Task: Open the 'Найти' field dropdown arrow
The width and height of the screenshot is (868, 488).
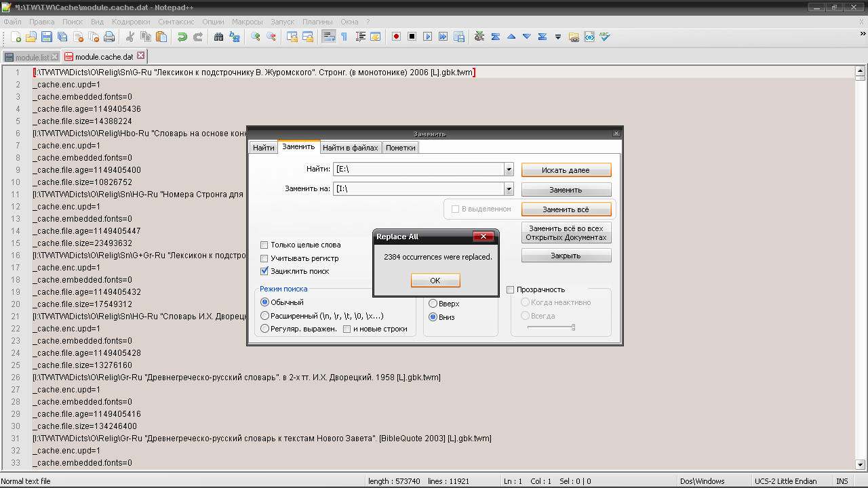Action: (x=509, y=169)
